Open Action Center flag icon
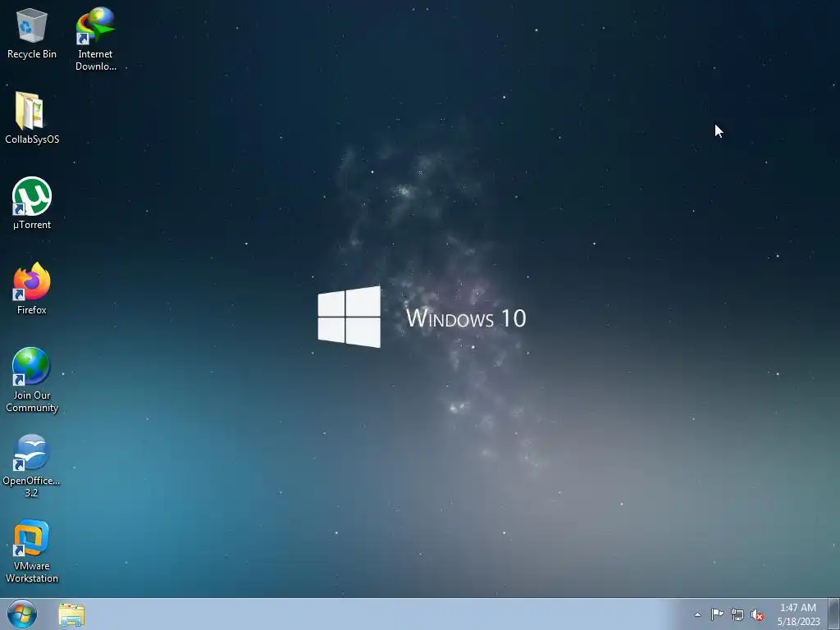 (717, 614)
